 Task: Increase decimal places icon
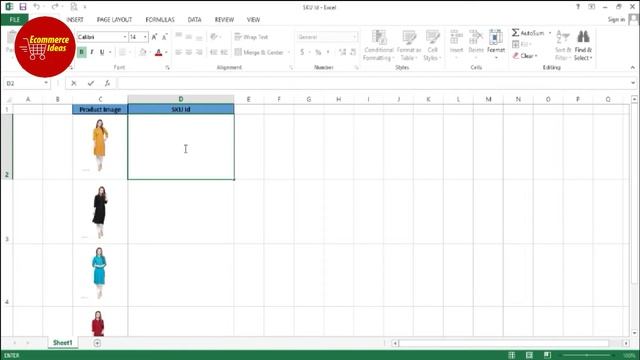(x=342, y=52)
